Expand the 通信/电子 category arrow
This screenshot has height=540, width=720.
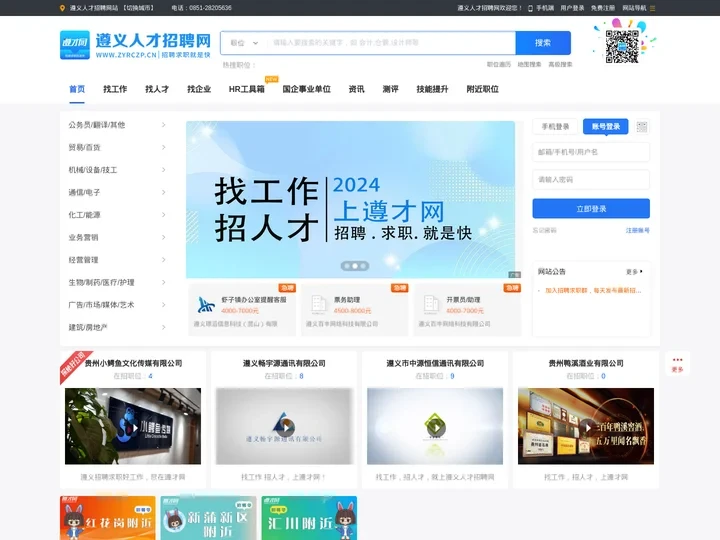(x=163, y=192)
